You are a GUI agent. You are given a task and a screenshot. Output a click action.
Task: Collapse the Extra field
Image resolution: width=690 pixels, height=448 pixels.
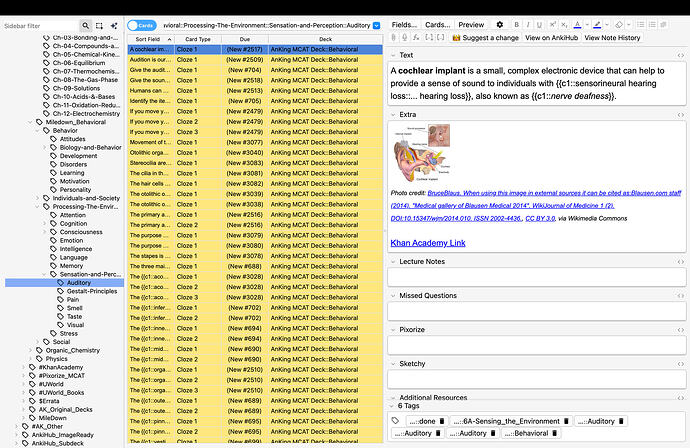393,115
